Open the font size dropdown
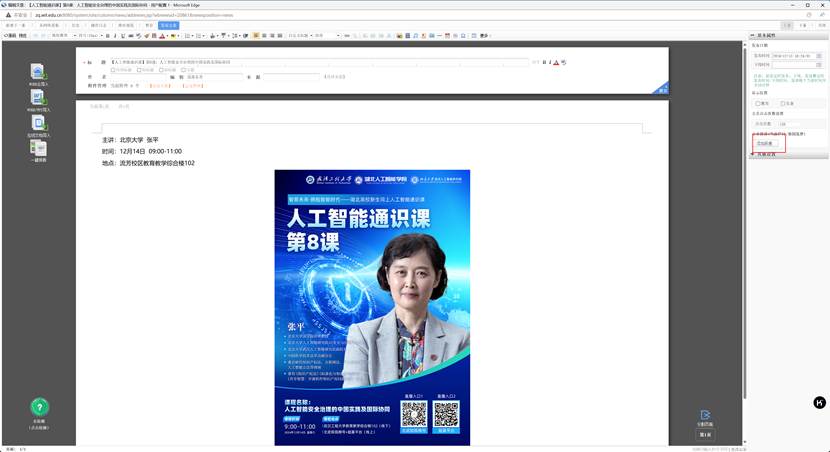Viewport: 830px width, 452px height. [x=91, y=35]
